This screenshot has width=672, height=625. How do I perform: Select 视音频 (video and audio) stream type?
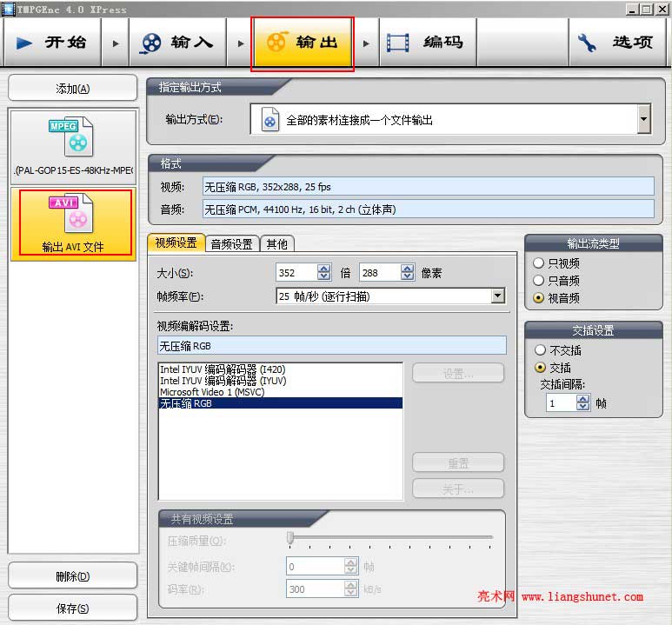pos(539,298)
